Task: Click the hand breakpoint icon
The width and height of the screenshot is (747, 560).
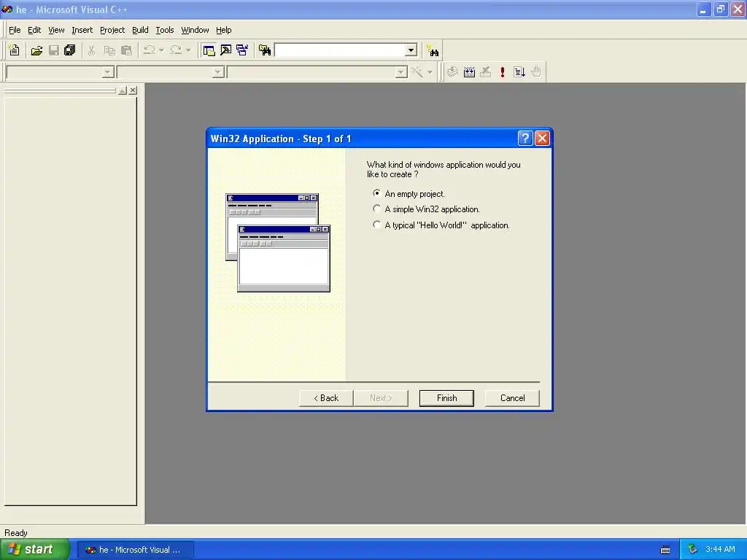Action: pyautogui.click(x=536, y=72)
